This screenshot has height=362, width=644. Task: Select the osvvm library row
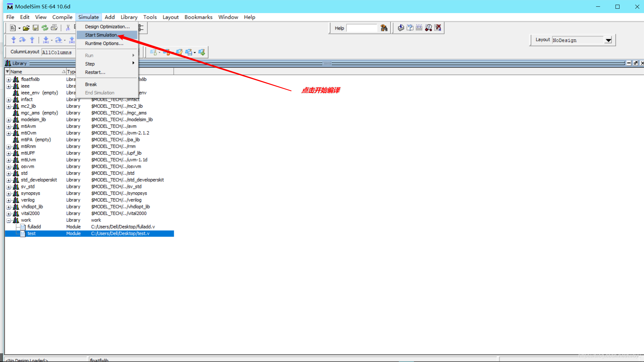pyautogui.click(x=89, y=167)
